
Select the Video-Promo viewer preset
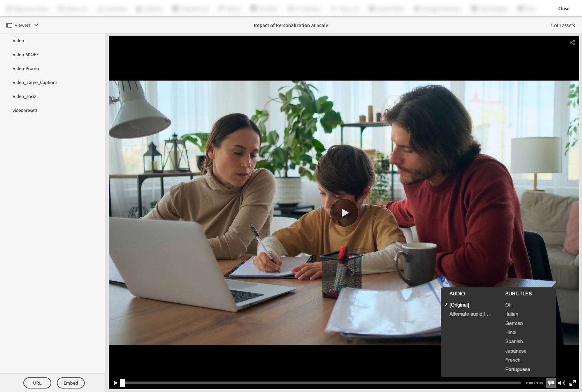(25, 68)
